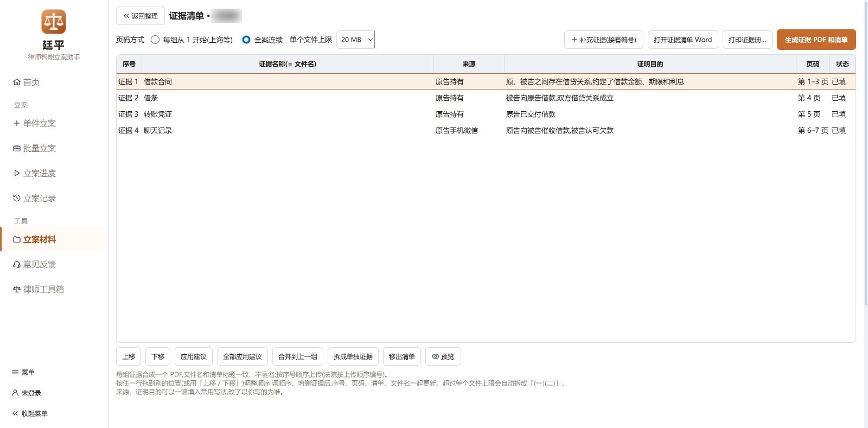Click 下移 move down button
Screen dimensions: 868x428
pyautogui.click(x=158, y=356)
